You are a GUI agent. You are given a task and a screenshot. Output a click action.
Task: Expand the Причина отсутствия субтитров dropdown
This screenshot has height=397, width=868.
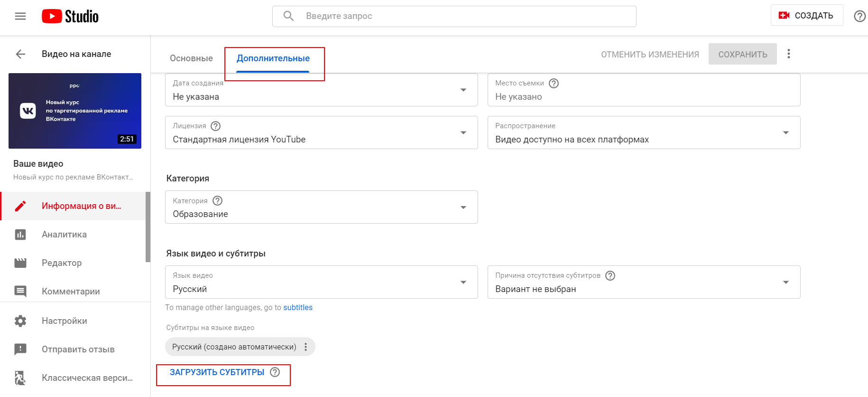point(786,282)
